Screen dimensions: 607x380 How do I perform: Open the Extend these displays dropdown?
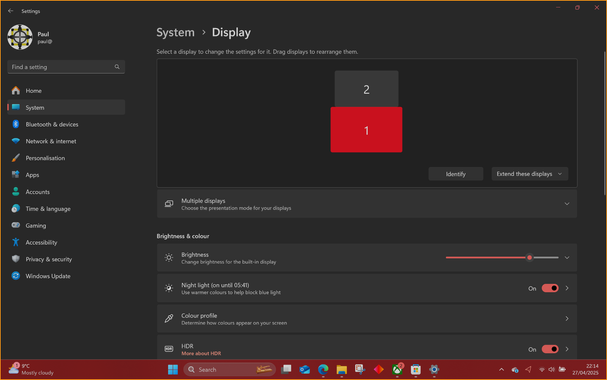(x=530, y=174)
